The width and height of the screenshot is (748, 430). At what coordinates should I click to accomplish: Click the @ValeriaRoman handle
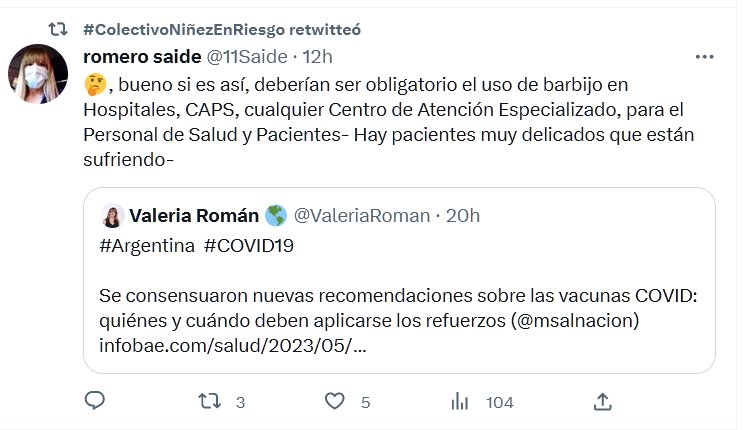364,216
